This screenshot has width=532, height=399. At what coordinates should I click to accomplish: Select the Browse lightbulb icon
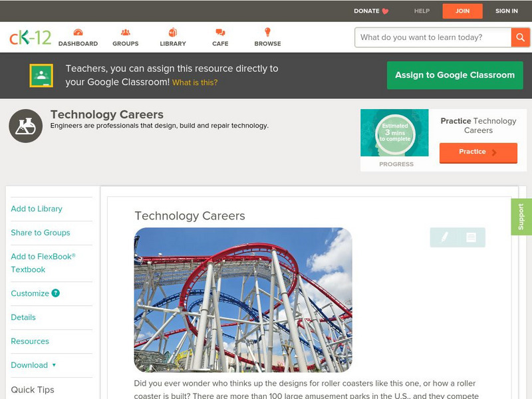[268, 31]
